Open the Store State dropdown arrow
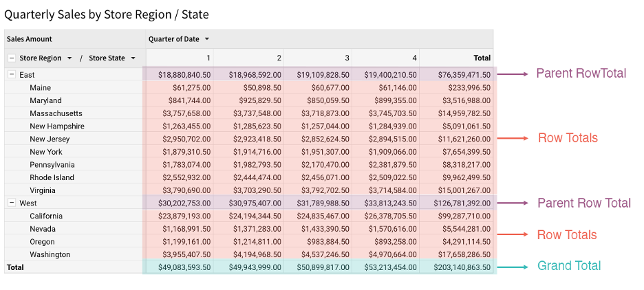The height and width of the screenshot is (290, 644). point(133,58)
